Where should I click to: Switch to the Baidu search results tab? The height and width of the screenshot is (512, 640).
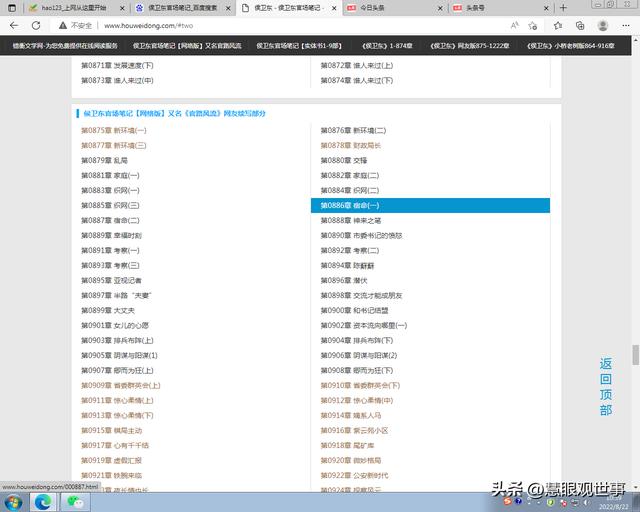tap(183, 8)
